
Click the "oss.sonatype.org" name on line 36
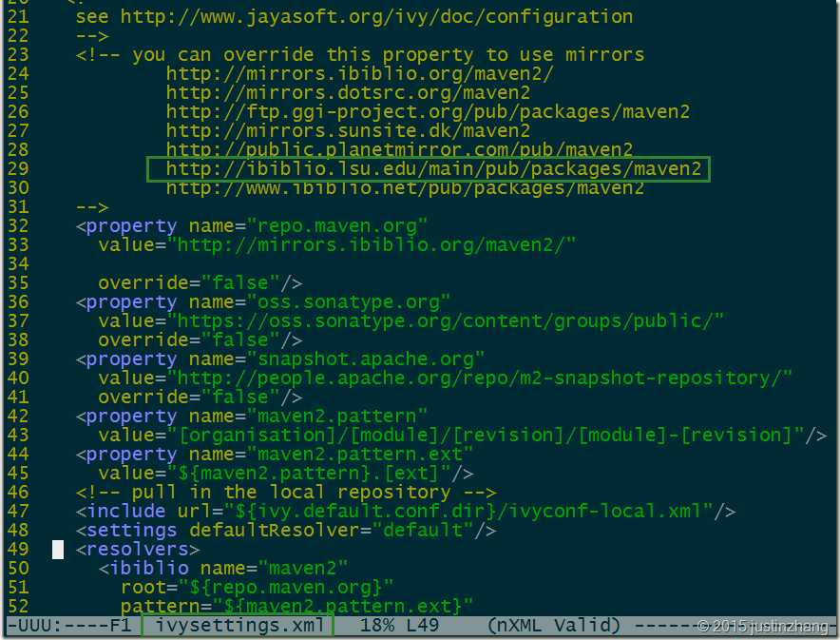point(348,301)
